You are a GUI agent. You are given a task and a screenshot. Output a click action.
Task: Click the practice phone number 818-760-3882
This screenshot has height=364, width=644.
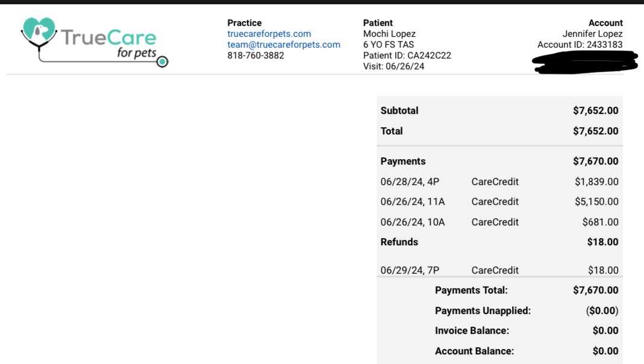point(255,55)
